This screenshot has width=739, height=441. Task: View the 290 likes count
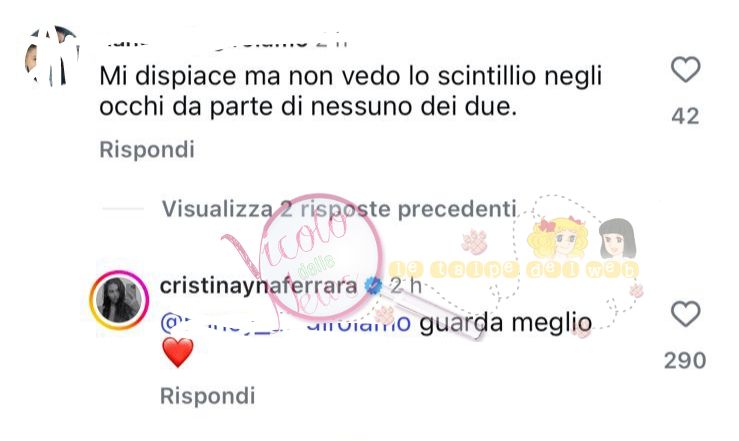click(685, 360)
